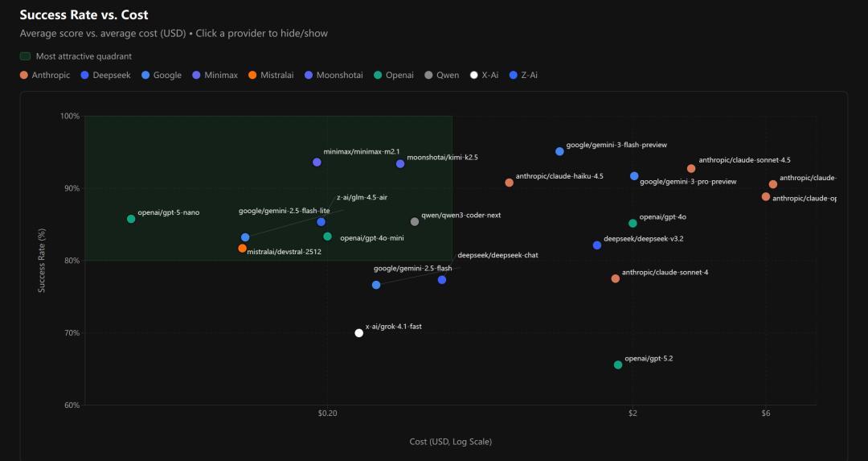The width and height of the screenshot is (868, 461).
Task: Toggle Openai provider in legend
Action: (x=394, y=75)
